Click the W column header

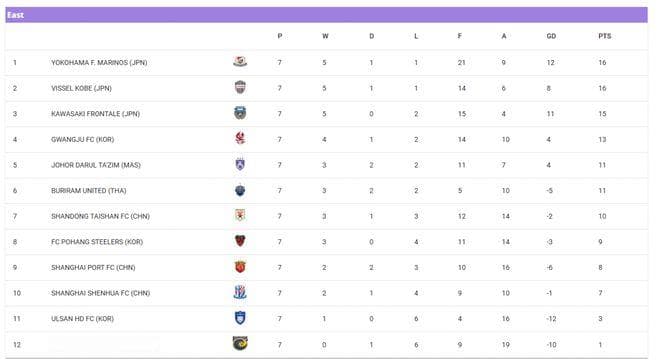(325, 36)
